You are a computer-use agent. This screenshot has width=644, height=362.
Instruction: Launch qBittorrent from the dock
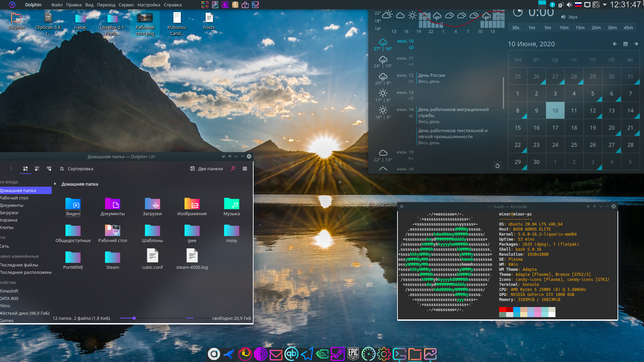click(x=291, y=354)
